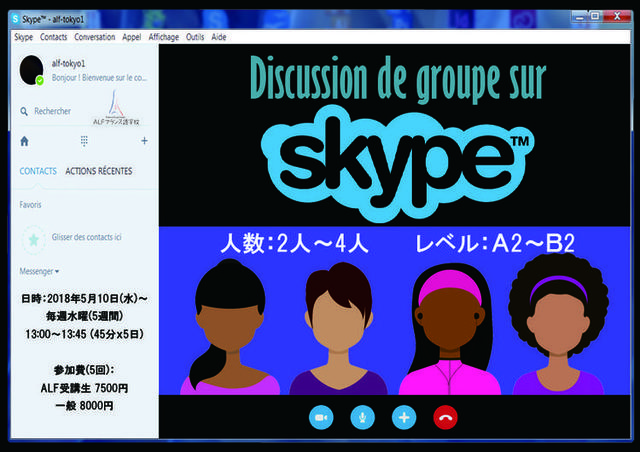This screenshot has height=452, width=640.
Task: Toggle the video camera call button
Action: pyautogui.click(x=321, y=418)
